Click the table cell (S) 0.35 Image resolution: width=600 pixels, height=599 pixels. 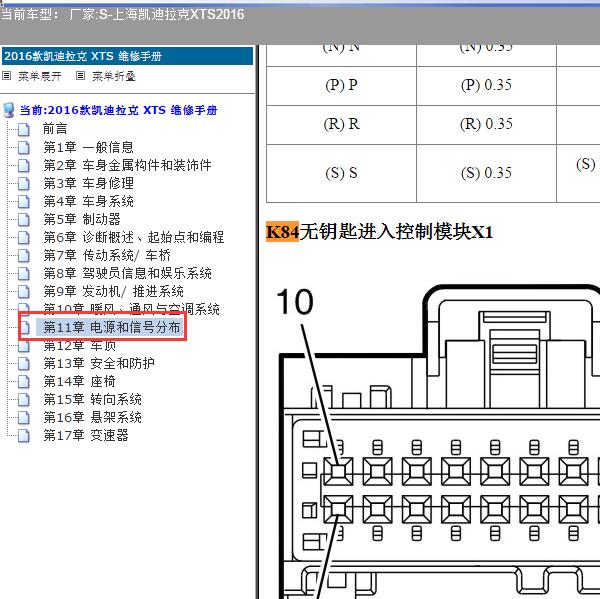pyautogui.click(x=486, y=173)
